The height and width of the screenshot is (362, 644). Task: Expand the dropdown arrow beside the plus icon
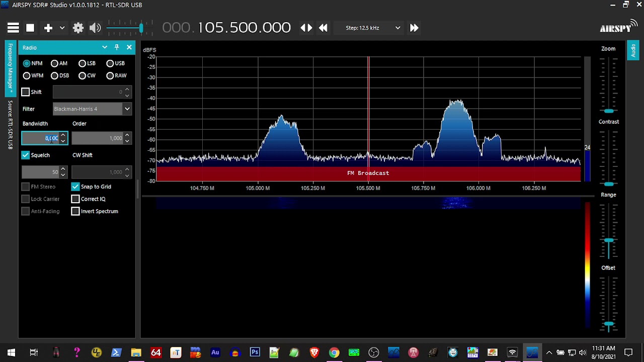tap(62, 28)
